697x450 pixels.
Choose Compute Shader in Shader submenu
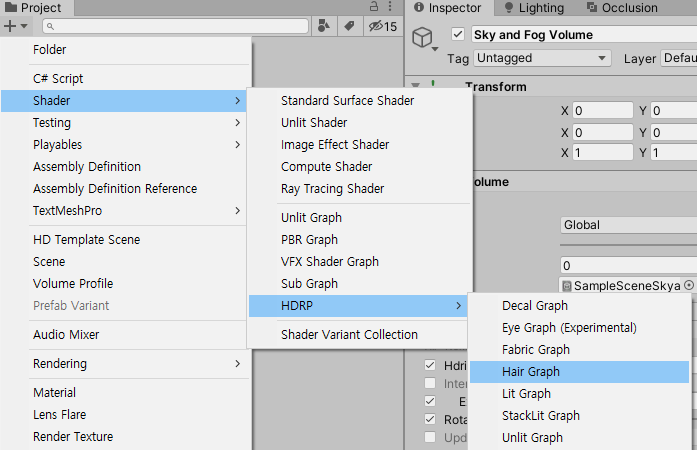click(326, 167)
